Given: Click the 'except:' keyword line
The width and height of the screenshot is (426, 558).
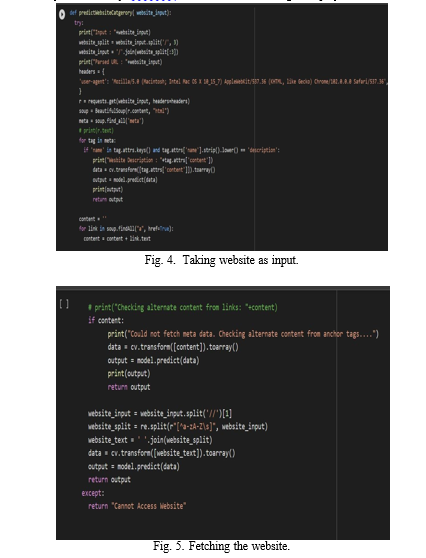Looking at the screenshot, I should (x=93, y=494).
